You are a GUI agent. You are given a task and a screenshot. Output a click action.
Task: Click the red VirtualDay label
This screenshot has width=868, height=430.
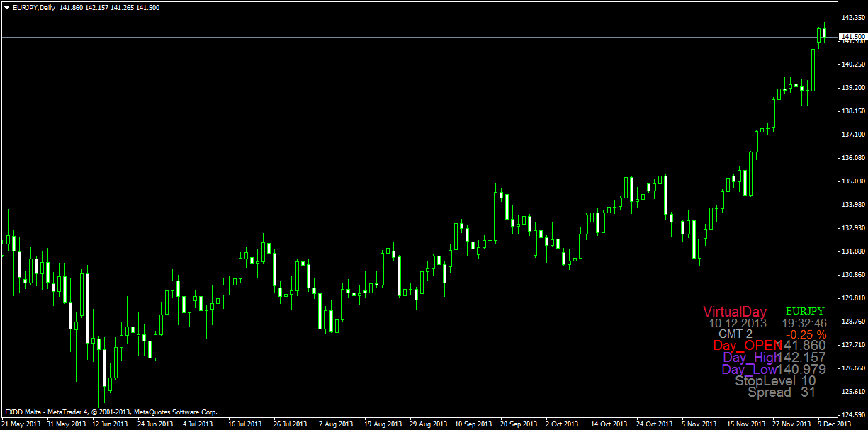735,312
